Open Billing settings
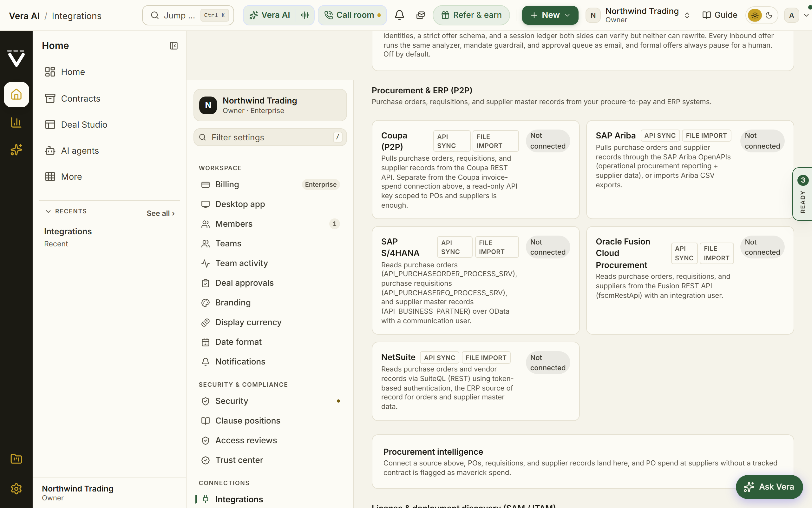The height and width of the screenshot is (508, 812). [x=270, y=184]
